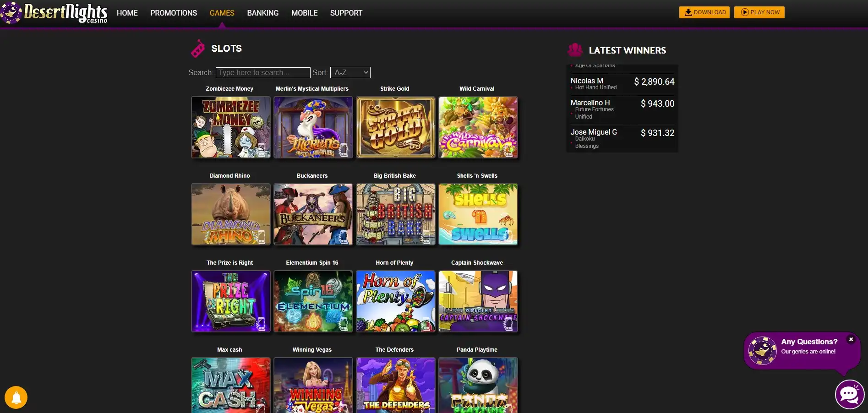
Task: Launch the Strike Gold game thumbnail
Action: [396, 127]
